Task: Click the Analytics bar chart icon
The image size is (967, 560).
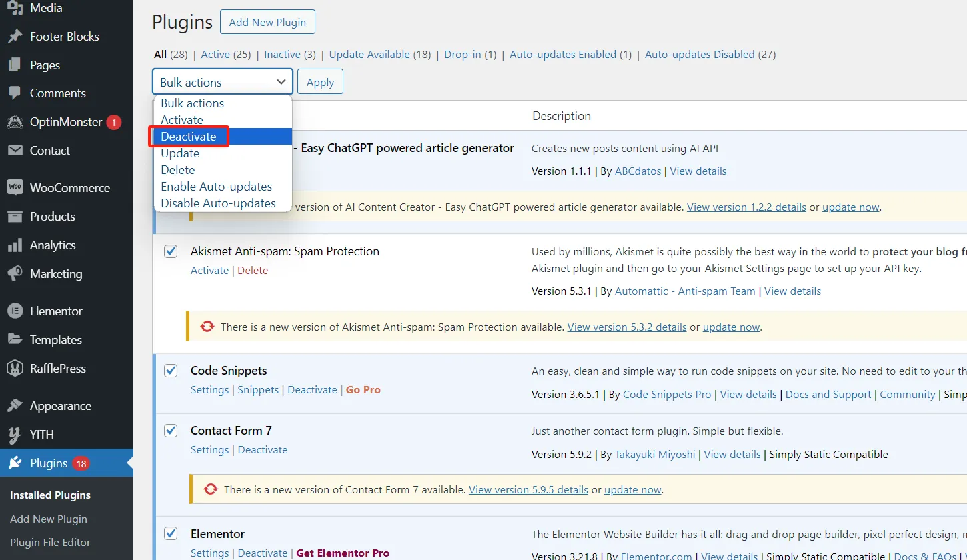Action: tap(15, 245)
